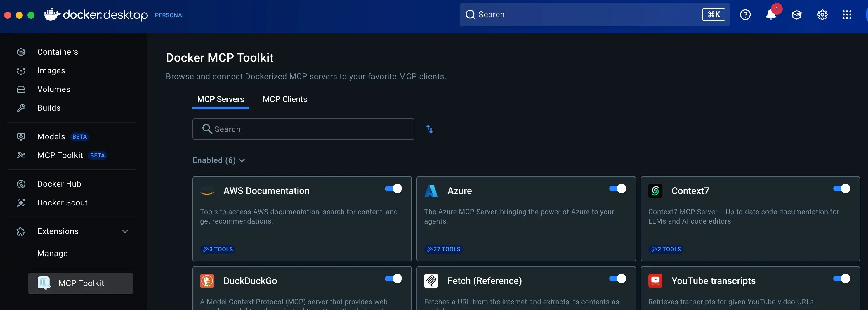868x310 pixels.
Task: Disable the DuckDuckGo server toggle
Action: pos(394,279)
